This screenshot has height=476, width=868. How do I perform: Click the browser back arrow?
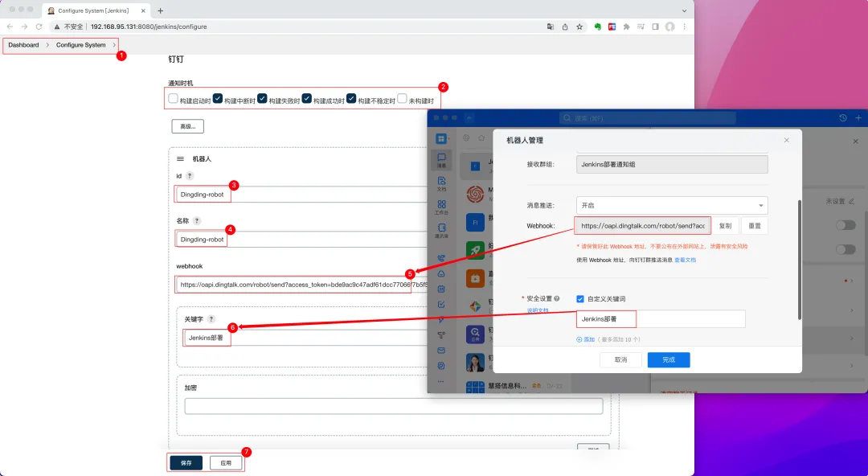(x=10, y=27)
